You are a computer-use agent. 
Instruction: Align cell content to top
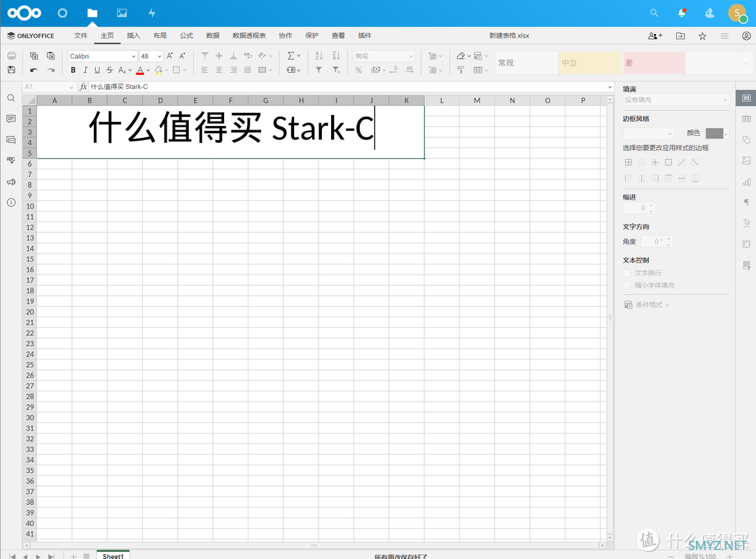204,56
